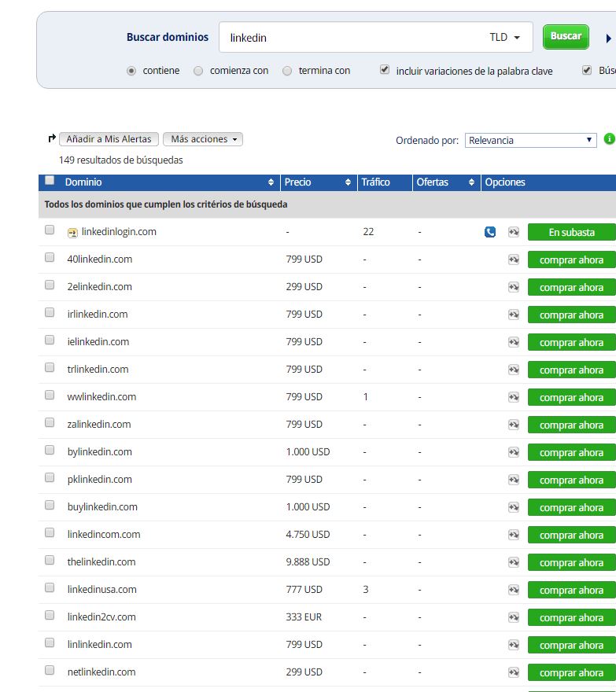Open the buylinkedin.com domain link
Image resolution: width=616 pixels, height=692 pixels.
pyautogui.click(x=102, y=506)
